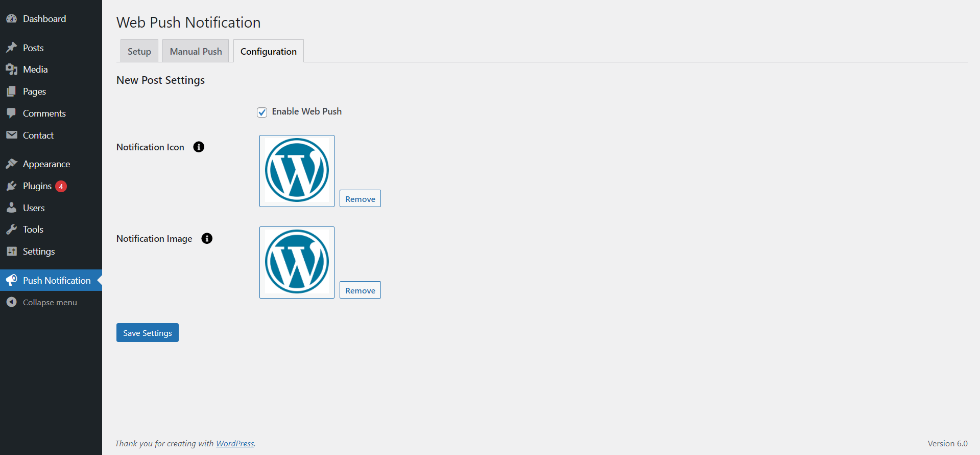This screenshot has width=980, height=455.
Task: Switch to the Setup tab
Action: click(139, 51)
